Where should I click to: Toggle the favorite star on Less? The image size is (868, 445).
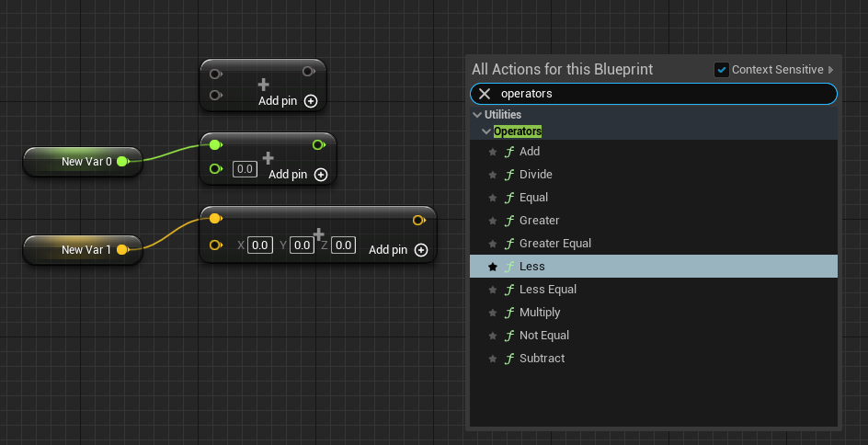pos(493,267)
